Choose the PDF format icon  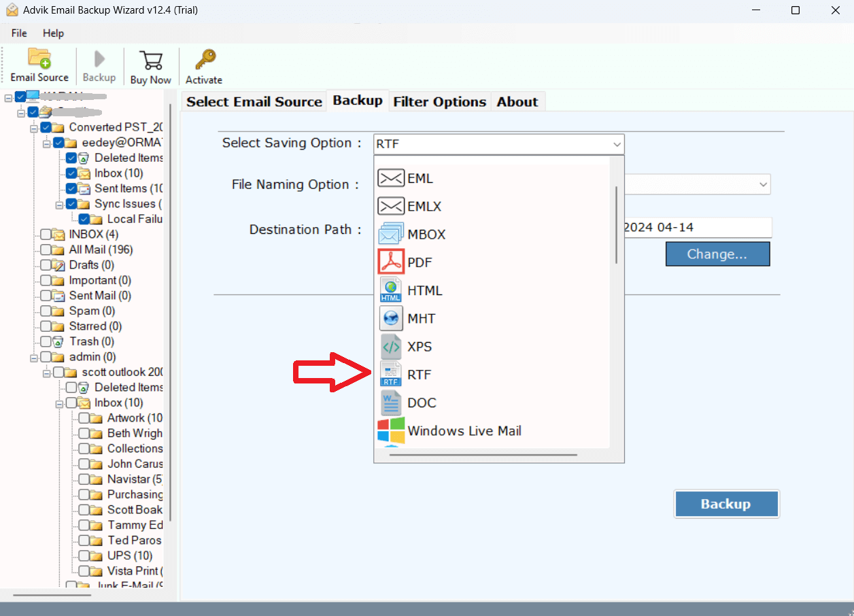(x=391, y=262)
